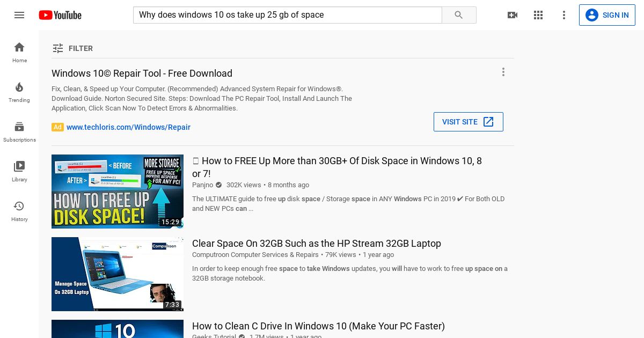Open 'Clear Space On 32GB' video title
This screenshot has width=644, height=338.
(x=317, y=243)
